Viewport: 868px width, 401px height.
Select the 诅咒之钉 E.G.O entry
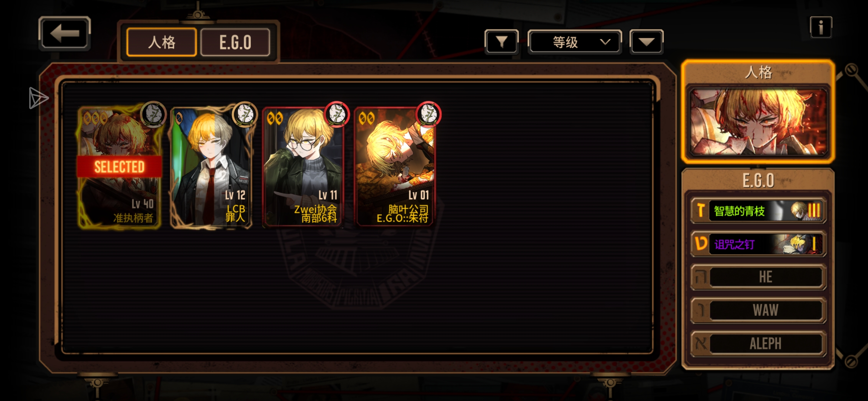[758, 244]
